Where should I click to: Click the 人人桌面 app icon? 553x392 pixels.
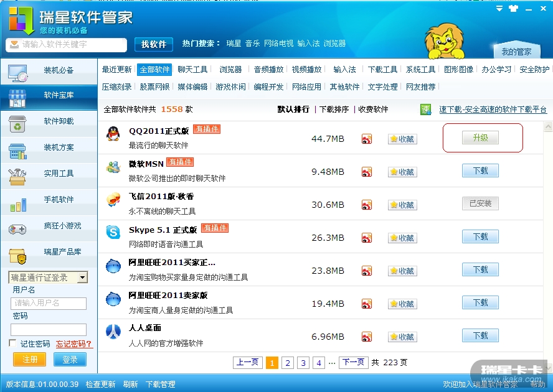coord(113,332)
